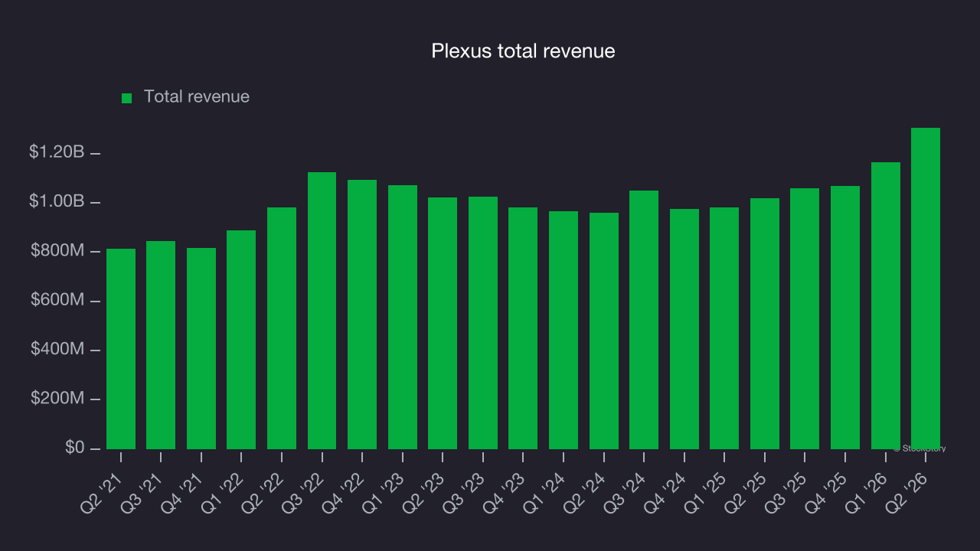980x551 pixels.
Task: Select the green bar for Q4 '25
Action: (x=845, y=318)
